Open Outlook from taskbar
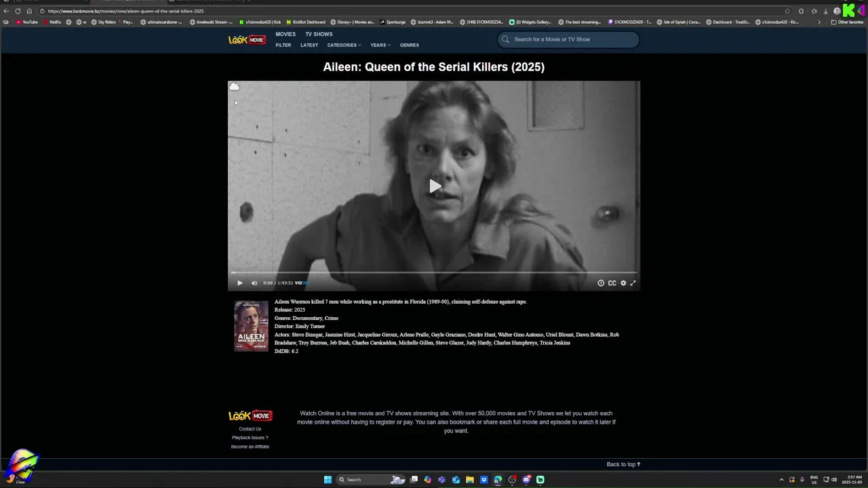 (x=456, y=480)
